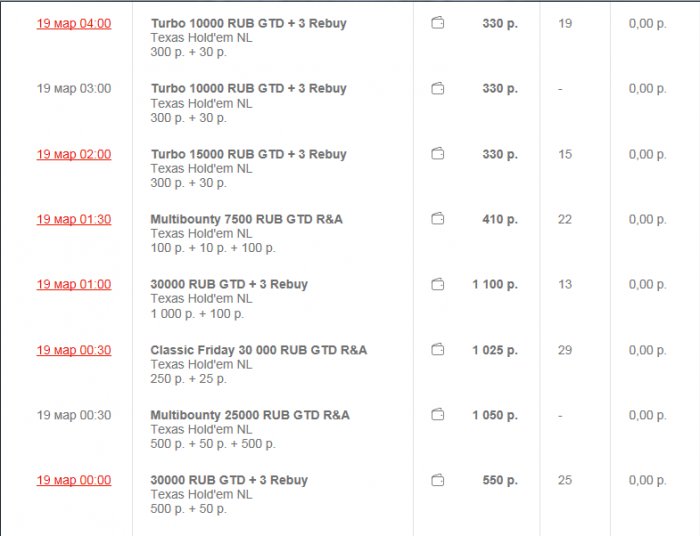This screenshot has width=700, height=536.
Task: Open the 19 мар 01:00 date link
Action: tap(74, 285)
